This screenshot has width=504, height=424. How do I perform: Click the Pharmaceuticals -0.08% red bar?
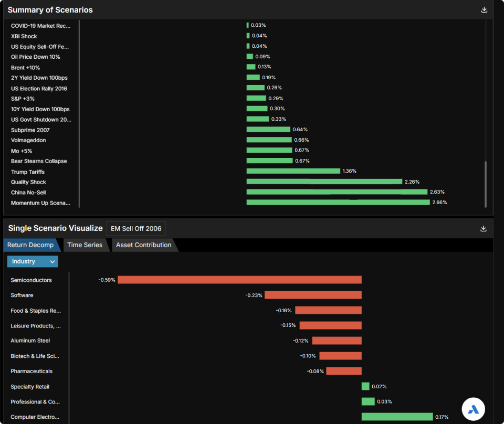(344, 371)
